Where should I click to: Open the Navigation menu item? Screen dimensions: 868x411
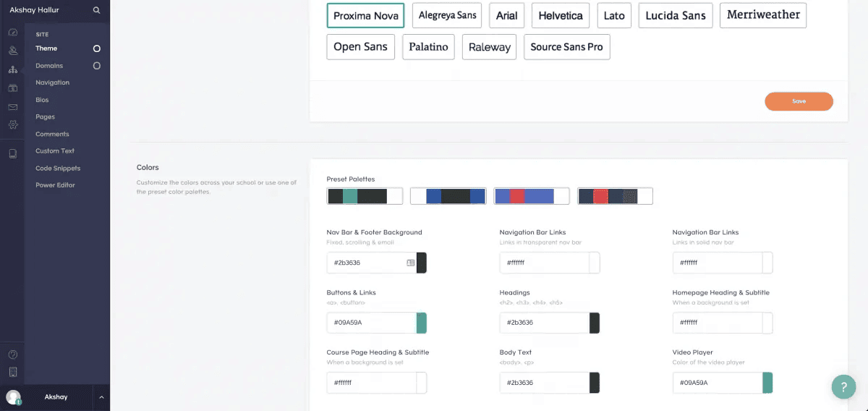click(x=53, y=82)
